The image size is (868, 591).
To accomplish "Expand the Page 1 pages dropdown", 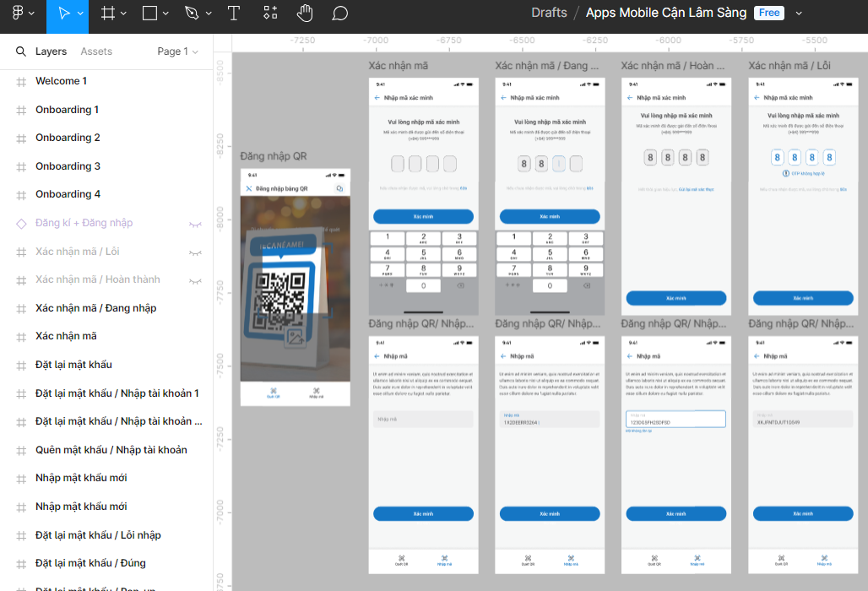I will (178, 52).
